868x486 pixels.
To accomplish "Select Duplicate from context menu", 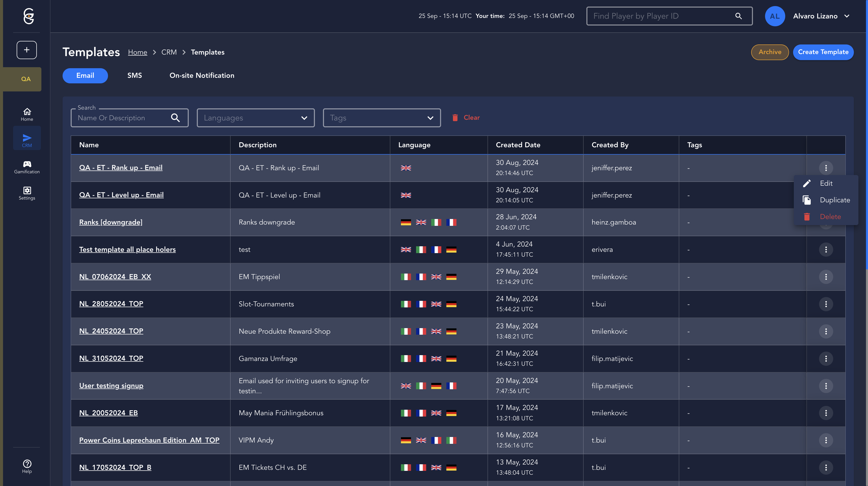I will 834,200.
